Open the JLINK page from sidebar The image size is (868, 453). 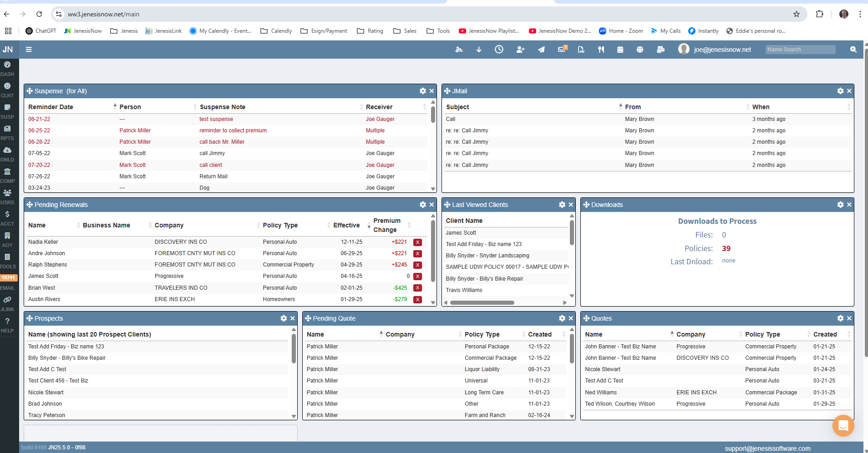[x=7, y=303]
